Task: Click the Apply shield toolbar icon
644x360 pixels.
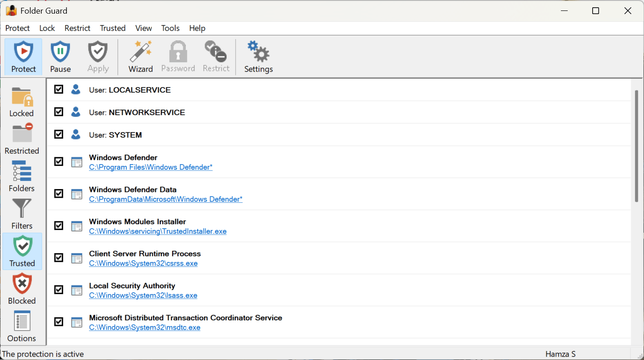Action: coord(98,57)
